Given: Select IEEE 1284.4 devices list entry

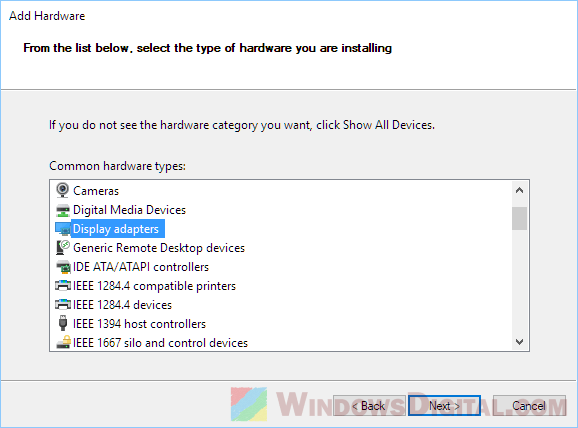Looking at the screenshot, I should 122,305.
